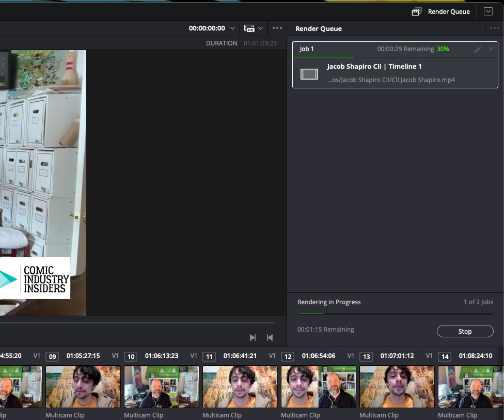Select Jacob Shapiro CII Timeline 1 job
Image resolution: width=504 pixels, height=420 pixels.
(x=374, y=67)
